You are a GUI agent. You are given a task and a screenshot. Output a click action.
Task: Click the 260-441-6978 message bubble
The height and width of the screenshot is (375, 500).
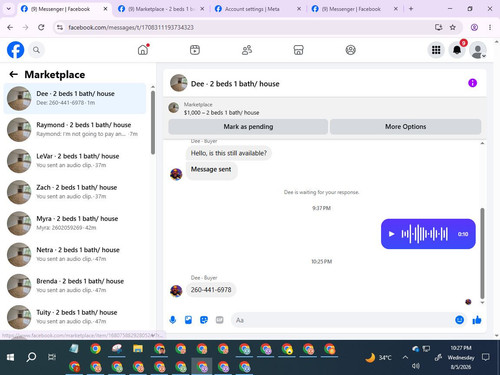(x=211, y=290)
